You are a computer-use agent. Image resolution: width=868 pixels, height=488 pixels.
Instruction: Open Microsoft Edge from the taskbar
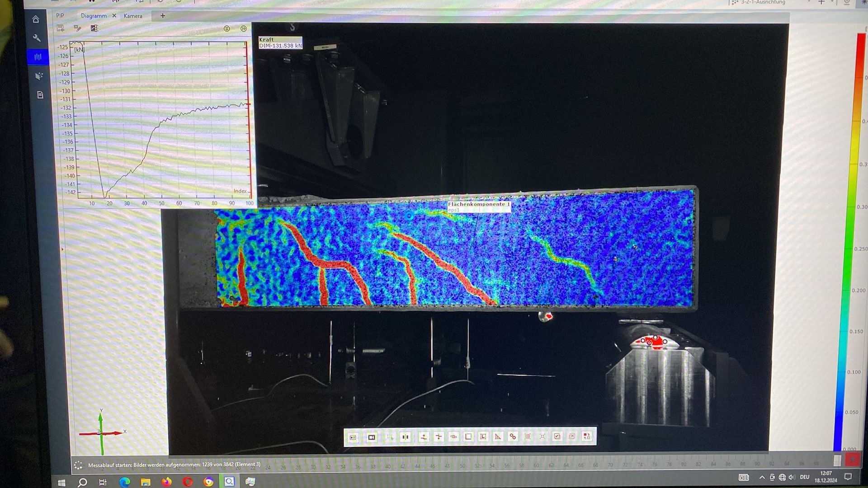[124, 482]
